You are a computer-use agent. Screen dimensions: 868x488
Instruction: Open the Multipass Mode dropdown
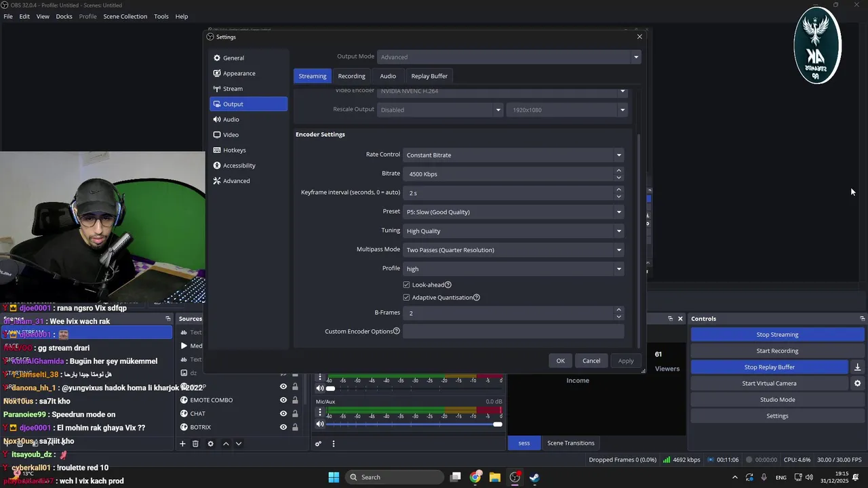coord(513,250)
